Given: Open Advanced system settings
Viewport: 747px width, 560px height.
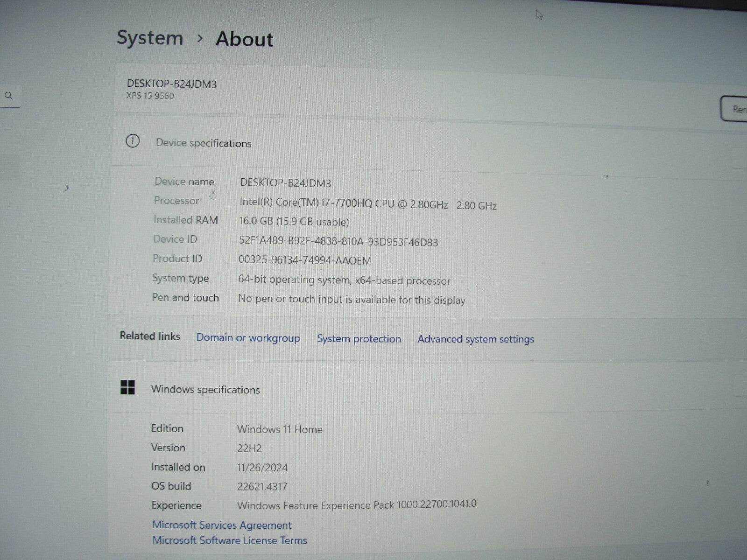Looking at the screenshot, I should [x=475, y=339].
